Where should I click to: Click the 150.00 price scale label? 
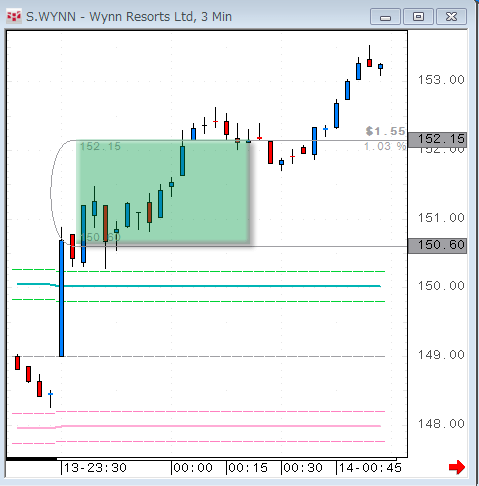441,286
